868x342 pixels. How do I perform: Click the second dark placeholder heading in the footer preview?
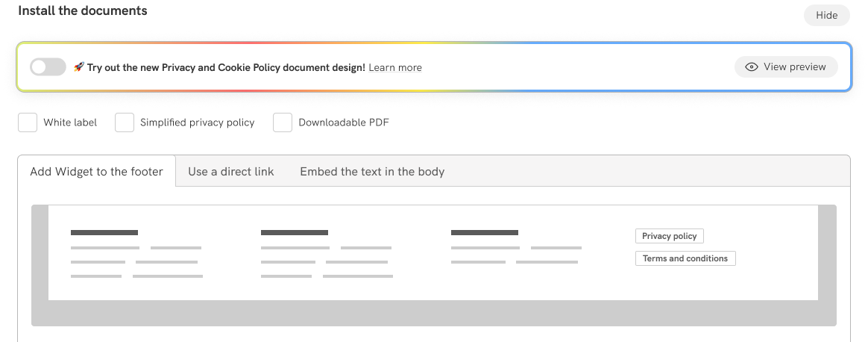(295, 233)
